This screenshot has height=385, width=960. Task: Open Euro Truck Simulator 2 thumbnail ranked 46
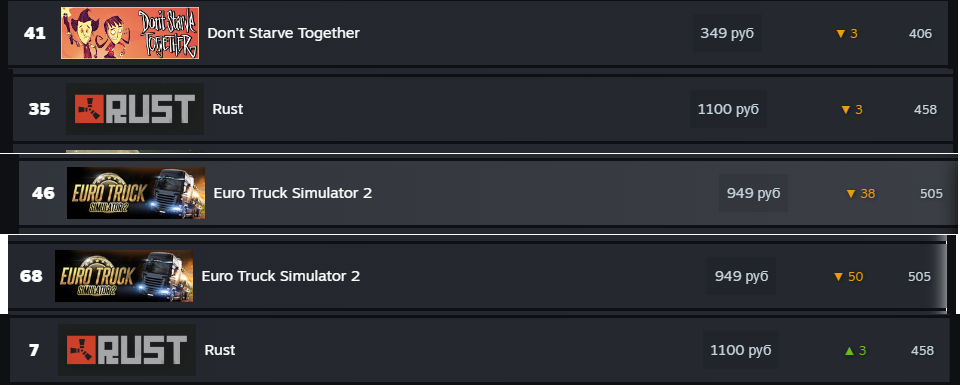pyautogui.click(x=136, y=193)
